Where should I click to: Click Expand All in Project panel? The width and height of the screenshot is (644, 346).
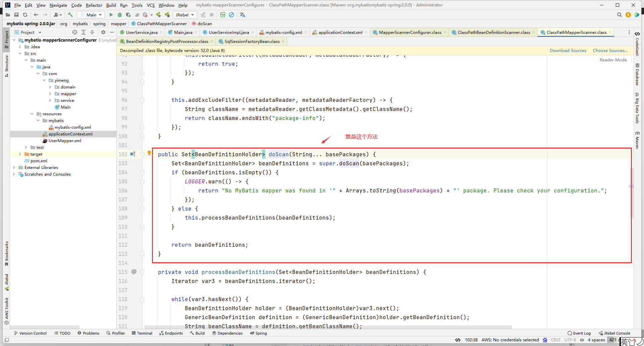84,32
